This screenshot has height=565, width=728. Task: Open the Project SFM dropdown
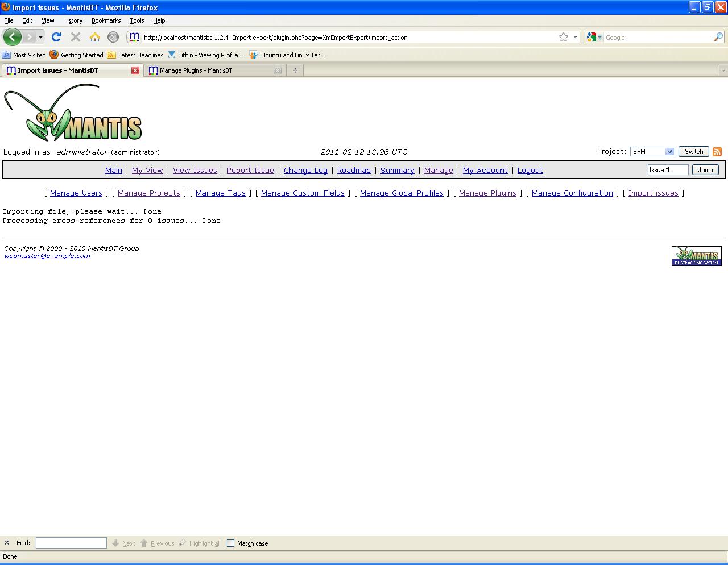(x=652, y=152)
